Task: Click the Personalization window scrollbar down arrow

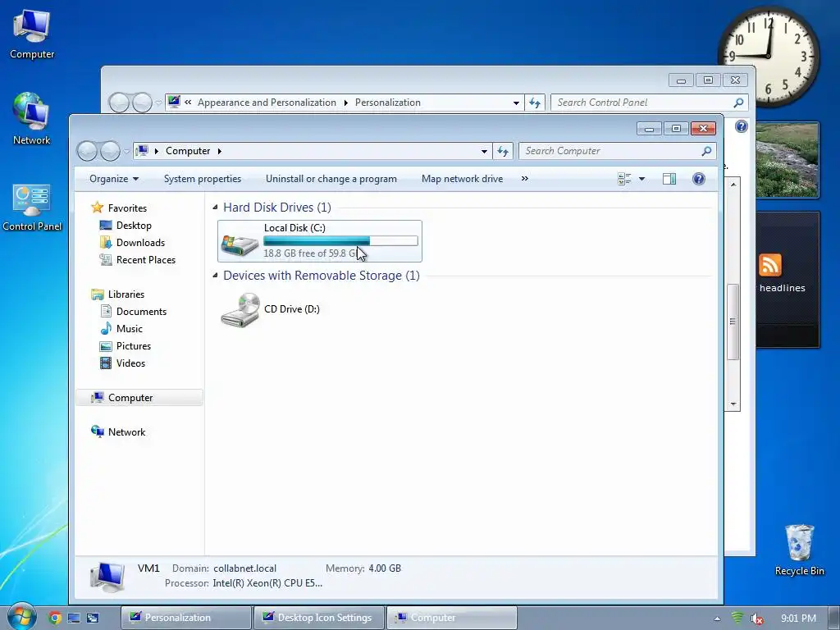Action: coord(733,404)
